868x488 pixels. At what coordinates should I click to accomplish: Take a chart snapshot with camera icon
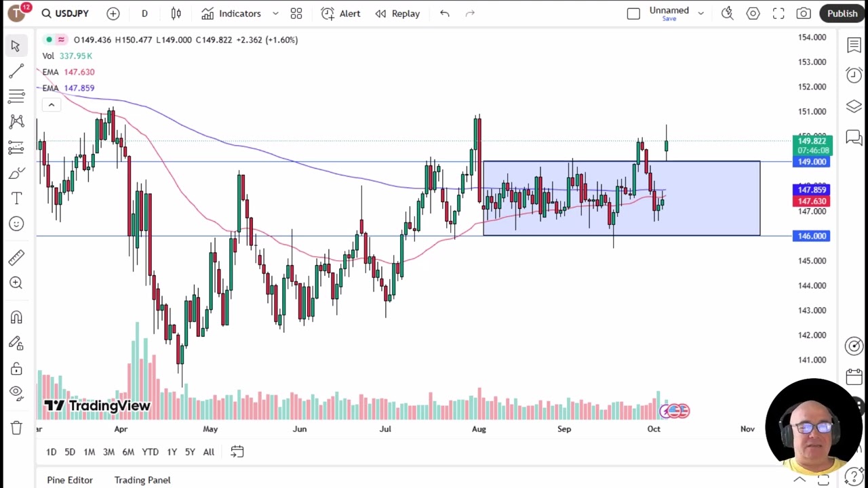click(804, 14)
